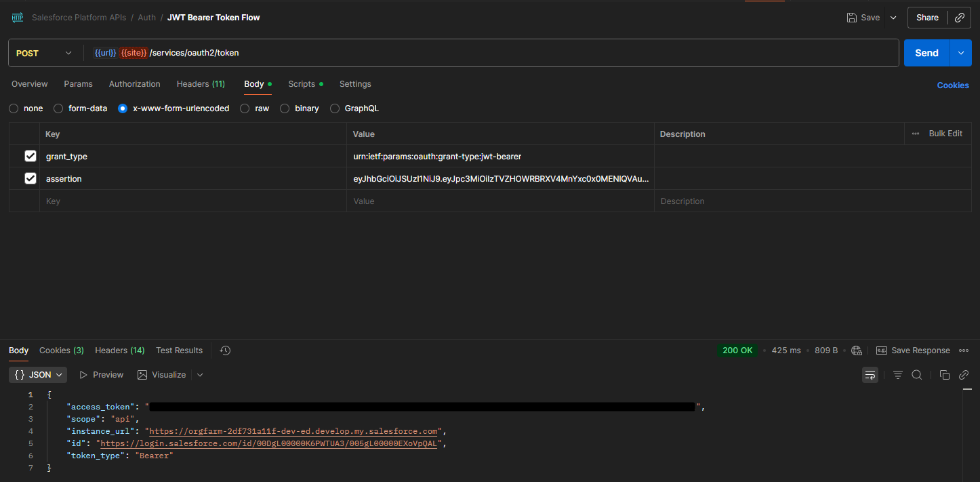Open the instance_url link in response

point(293,431)
